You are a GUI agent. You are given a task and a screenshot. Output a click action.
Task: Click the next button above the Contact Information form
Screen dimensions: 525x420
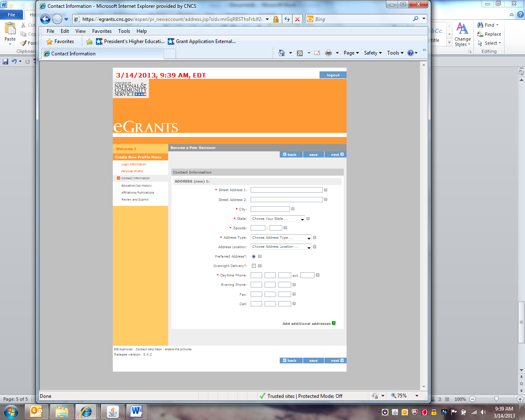(x=336, y=155)
